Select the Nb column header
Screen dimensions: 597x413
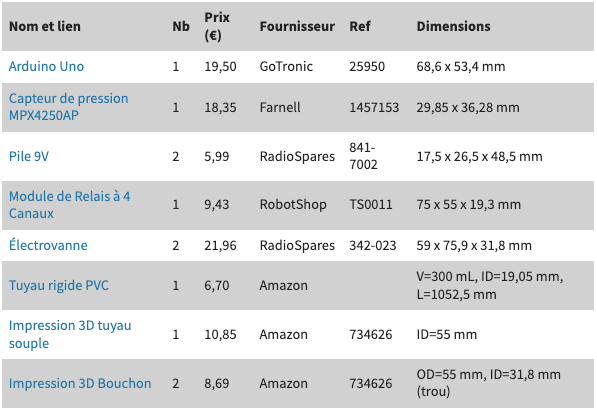(181, 26)
